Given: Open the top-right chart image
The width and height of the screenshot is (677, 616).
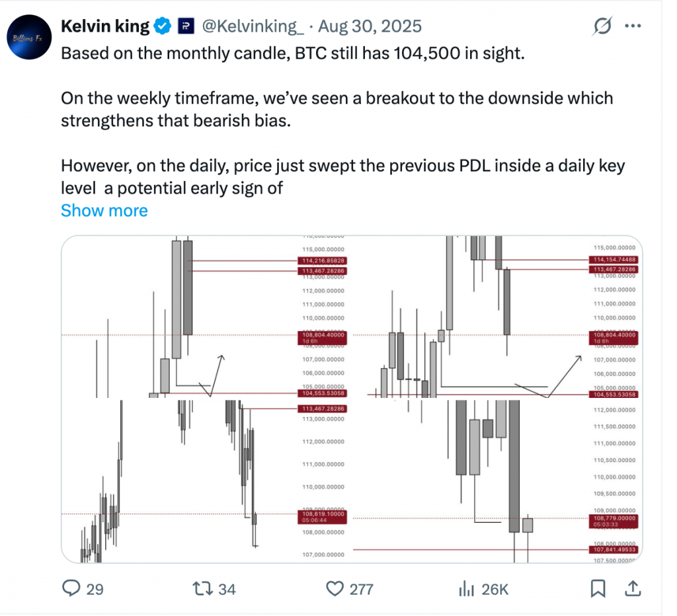Looking at the screenshot, I should pyautogui.click(x=497, y=317).
